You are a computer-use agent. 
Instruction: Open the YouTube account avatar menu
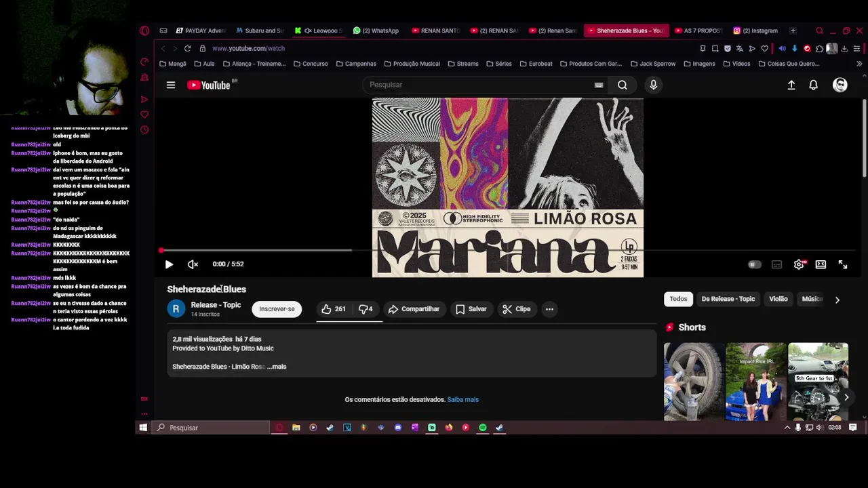(840, 85)
